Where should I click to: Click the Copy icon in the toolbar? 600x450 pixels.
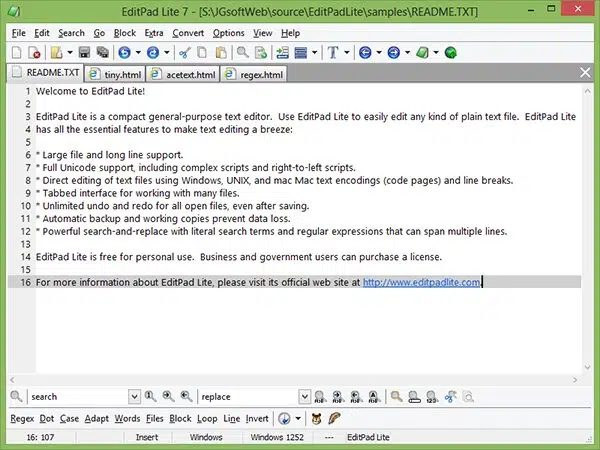click(202, 52)
